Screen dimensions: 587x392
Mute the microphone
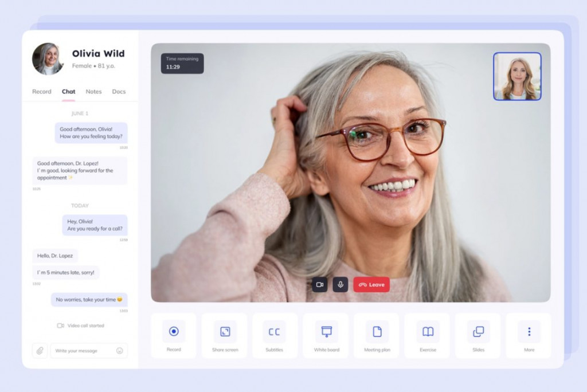pyautogui.click(x=341, y=284)
